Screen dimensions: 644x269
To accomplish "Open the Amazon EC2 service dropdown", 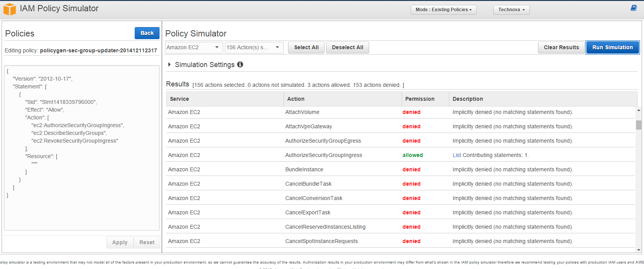I will pos(194,47).
